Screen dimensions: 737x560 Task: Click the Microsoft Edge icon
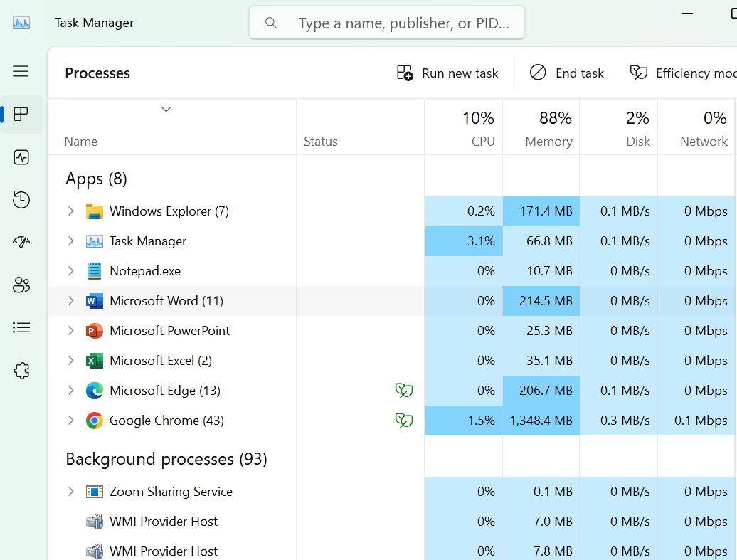pos(95,391)
